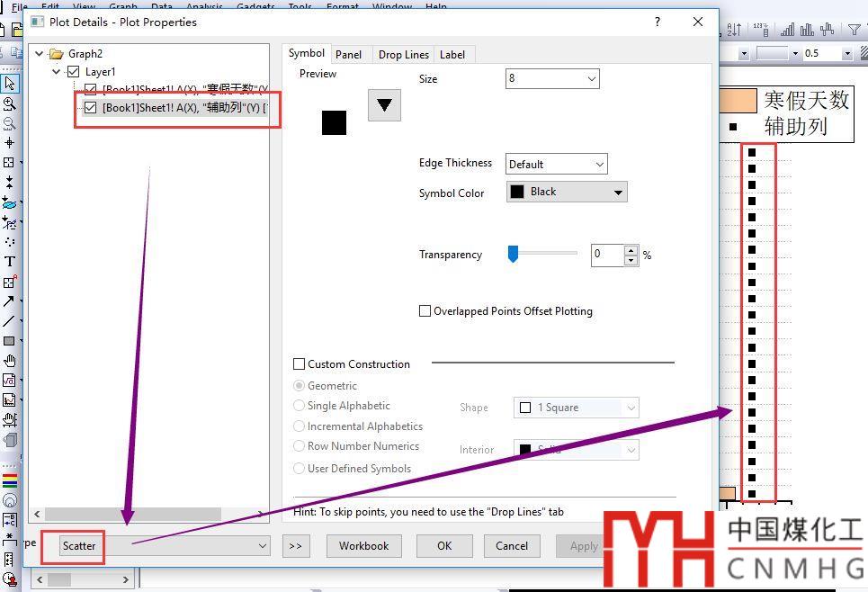The width and height of the screenshot is (868, 592).
Task: Click the color palette stripes icon
Action: [9, 480]
